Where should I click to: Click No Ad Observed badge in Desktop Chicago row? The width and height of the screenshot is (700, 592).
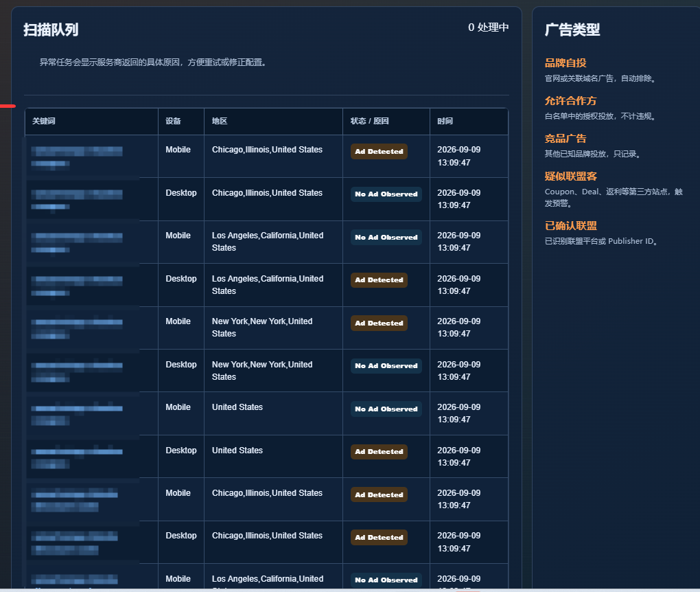tap(386, 194)
